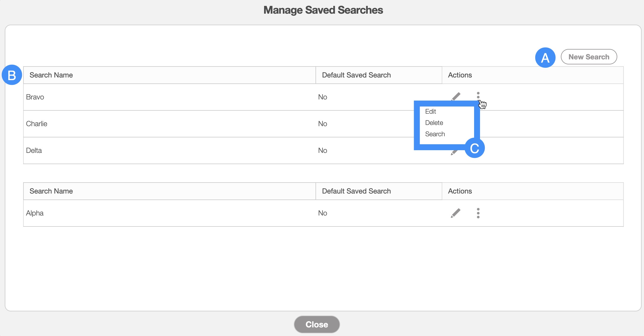Click the Default Saved Search header in the bottom table
Image resolution: width=644 pixels, height=336 pixels.
[356, 191]
